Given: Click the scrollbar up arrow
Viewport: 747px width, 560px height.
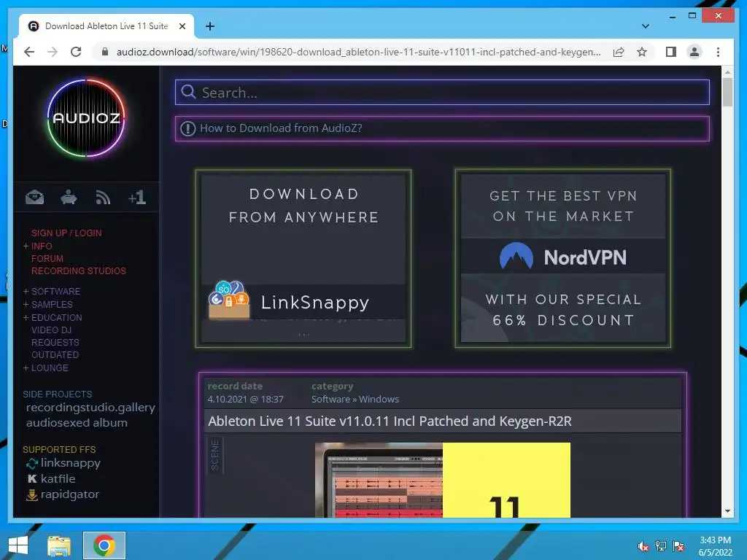Looking at the screenshot, I should (727, 72).
